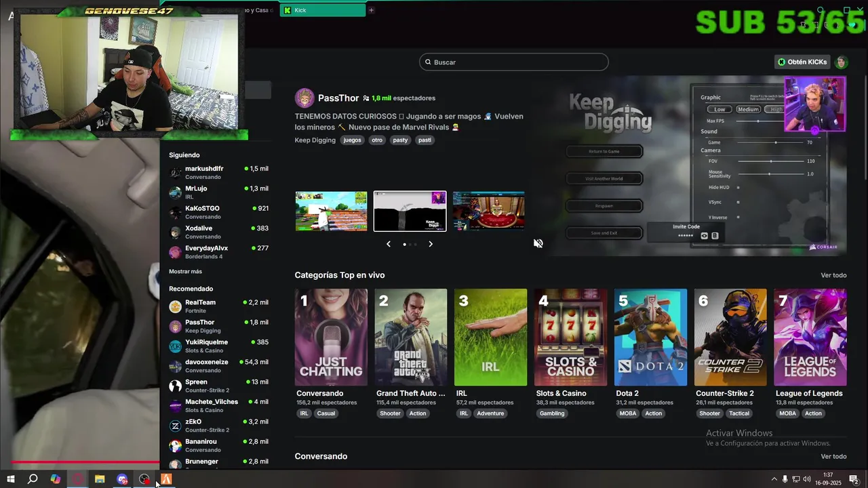Open the notification center icon
This screenshot has width=868, height=488.
click(854, 479)
